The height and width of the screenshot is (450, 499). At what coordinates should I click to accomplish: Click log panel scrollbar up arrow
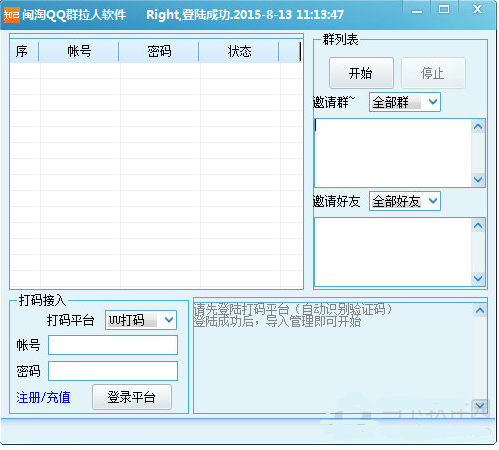tap(480, 311)
